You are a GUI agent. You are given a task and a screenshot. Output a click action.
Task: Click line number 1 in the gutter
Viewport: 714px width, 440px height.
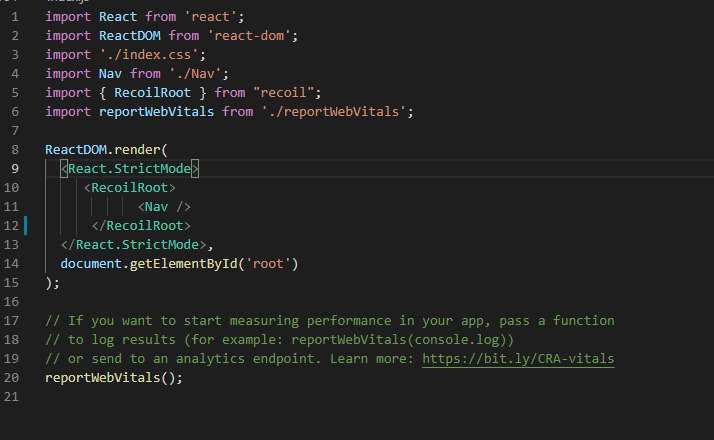tap(15, 17)
